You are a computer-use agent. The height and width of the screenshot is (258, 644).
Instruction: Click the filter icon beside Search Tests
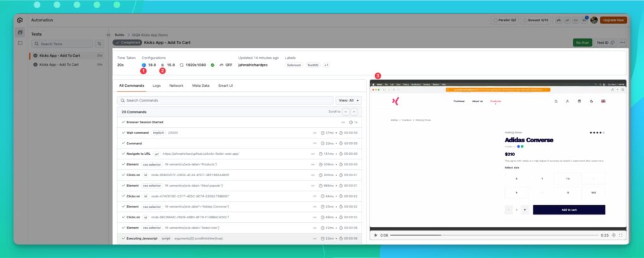(x=99, y=43)
